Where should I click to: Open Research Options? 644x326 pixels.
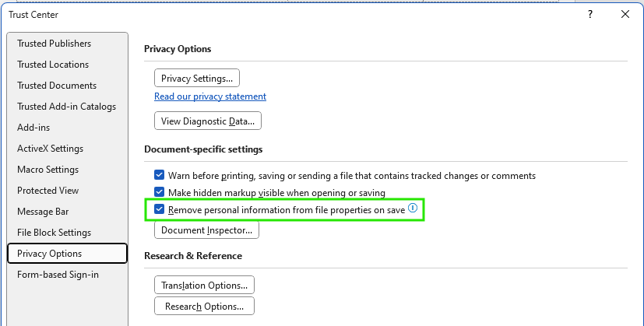point(205,307)
